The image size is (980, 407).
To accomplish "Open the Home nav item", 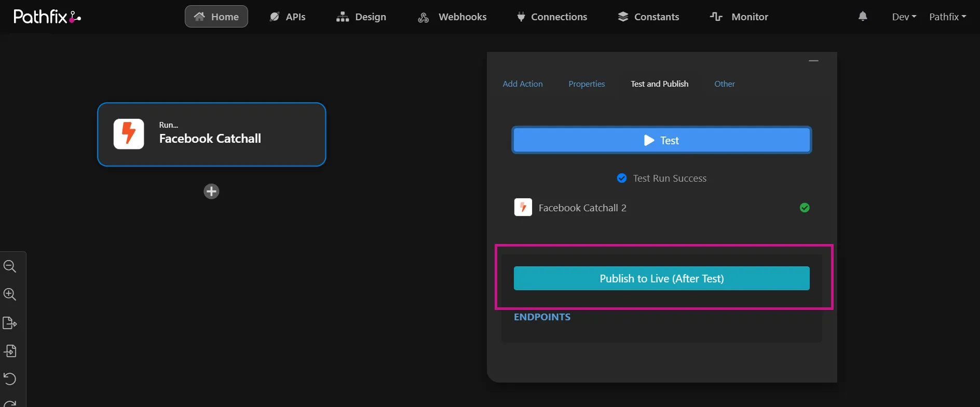I will click(216, 17).
